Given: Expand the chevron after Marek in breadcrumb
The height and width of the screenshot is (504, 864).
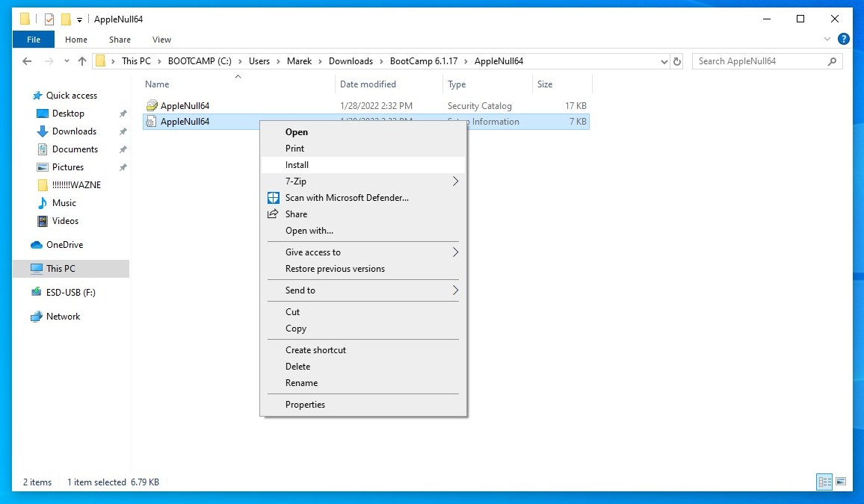Looking at the screenshot, I should pyautogui.click(x=320, y=61).
